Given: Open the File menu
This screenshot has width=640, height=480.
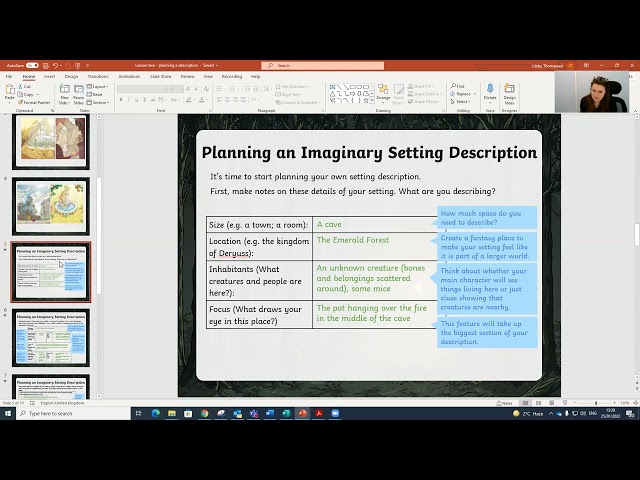Looking at the screenshot, I should (9, 76).
